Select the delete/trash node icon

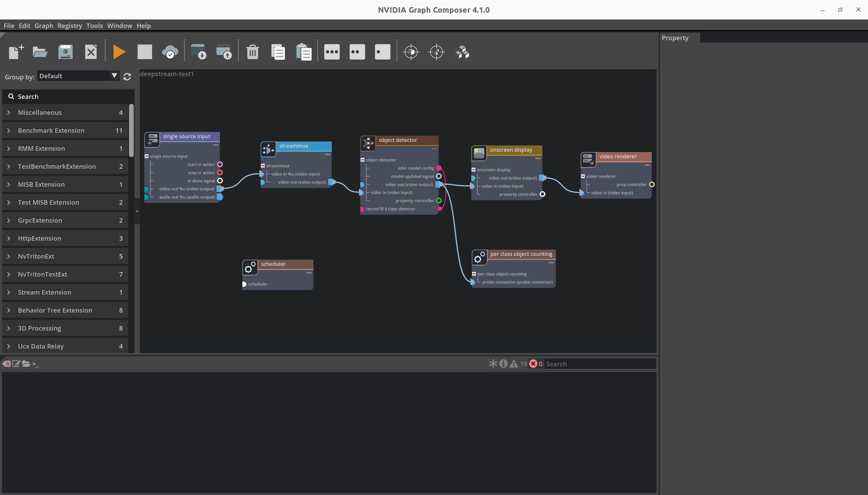coord(251,52)
